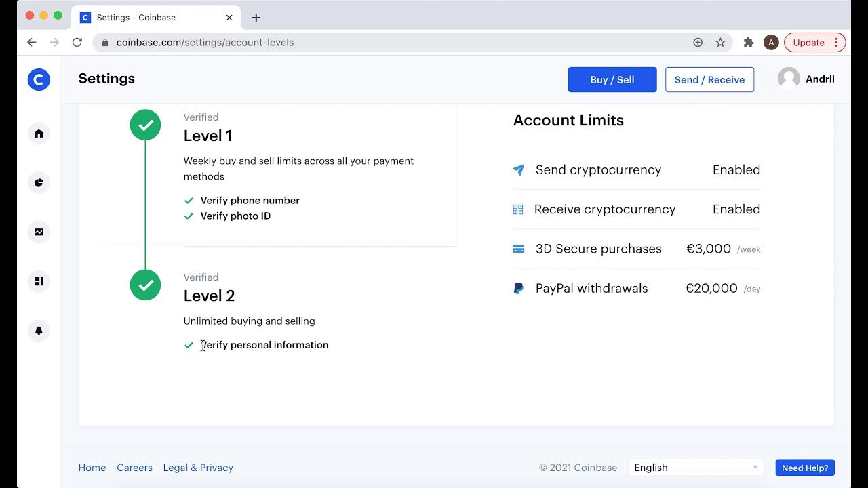868x488 pixels.
Task: Reload the page with refresh icon
Action: point(77,42)
